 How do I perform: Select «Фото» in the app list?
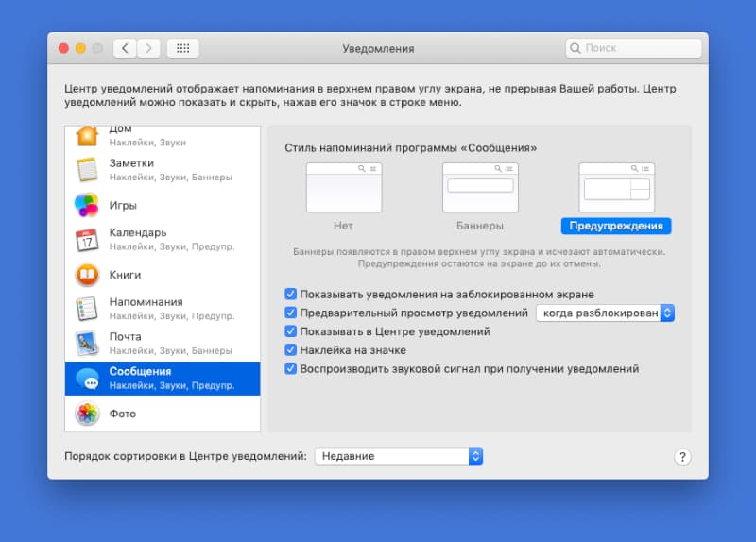click(x=163, y=414)
